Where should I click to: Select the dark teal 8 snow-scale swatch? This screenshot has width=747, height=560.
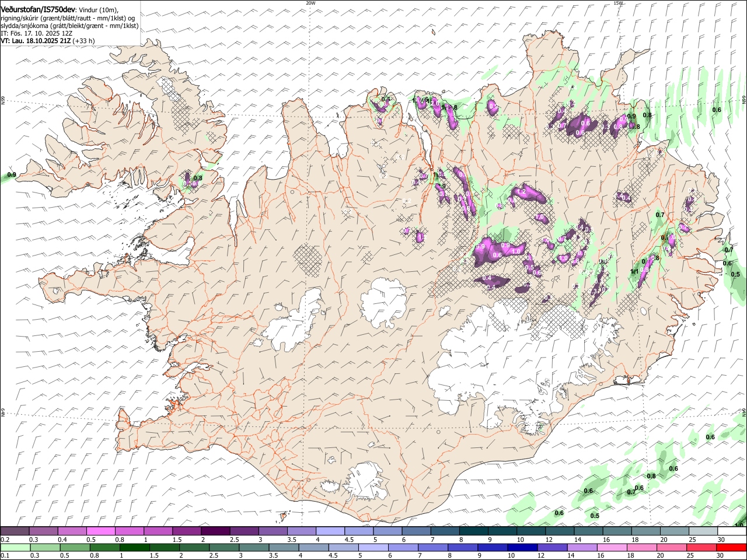(474, 531)
